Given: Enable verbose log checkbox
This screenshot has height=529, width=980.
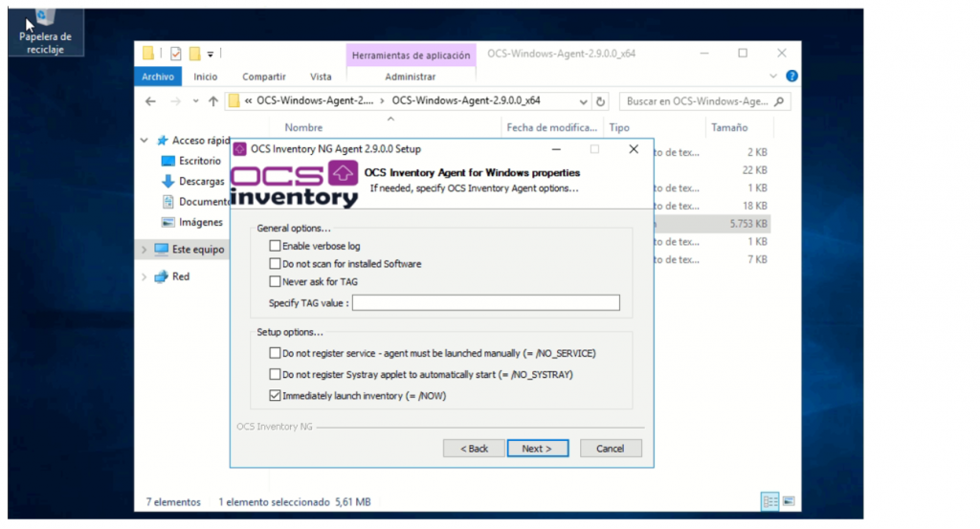Looking at the screenshot, I should point(275,246).
